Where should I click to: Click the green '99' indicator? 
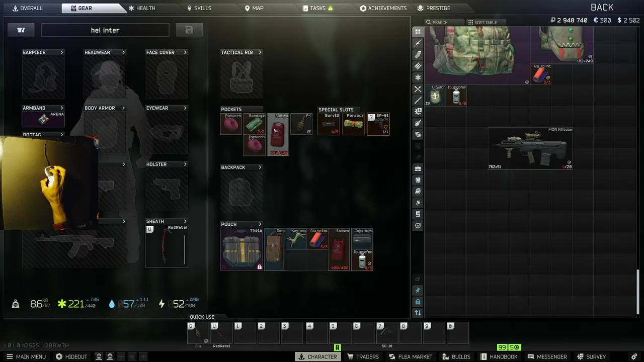point(502,347)
